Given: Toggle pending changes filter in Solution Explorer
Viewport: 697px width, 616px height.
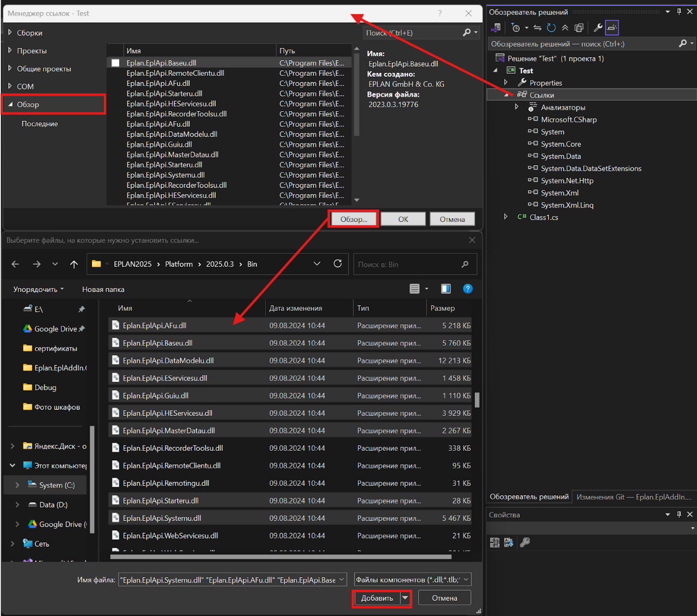Looking at the screenshot, I should pyautogui.click(x=516, y=27).
